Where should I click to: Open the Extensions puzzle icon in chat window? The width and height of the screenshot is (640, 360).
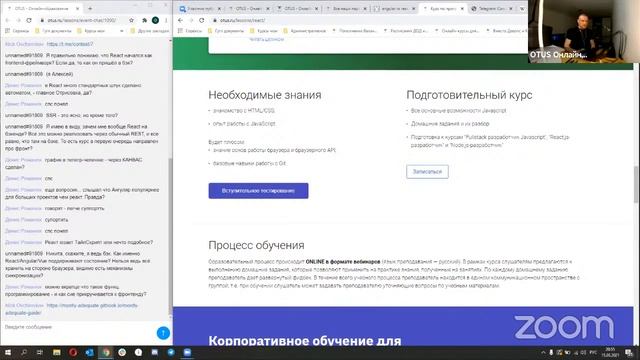coord(144,20)
